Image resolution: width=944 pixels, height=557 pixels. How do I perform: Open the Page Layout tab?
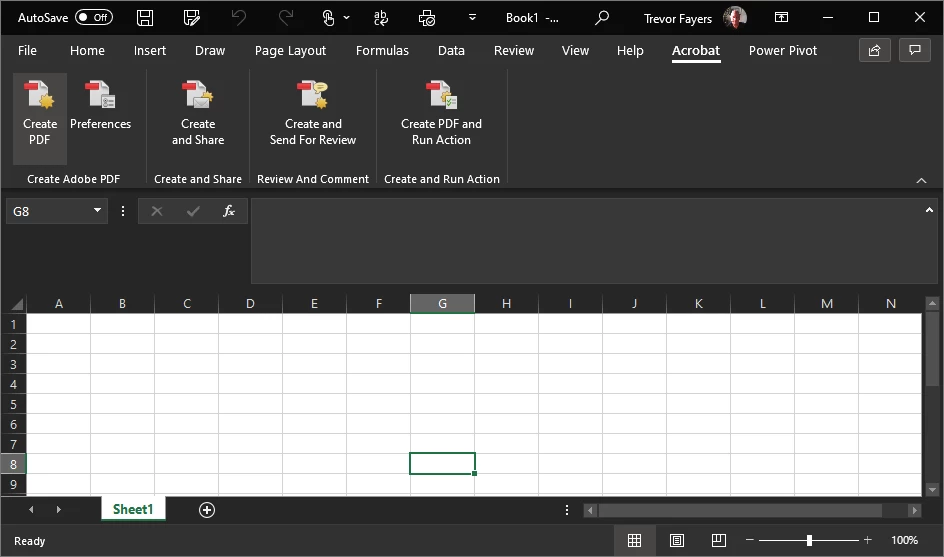pyautogui.click(x=290, y=51)
